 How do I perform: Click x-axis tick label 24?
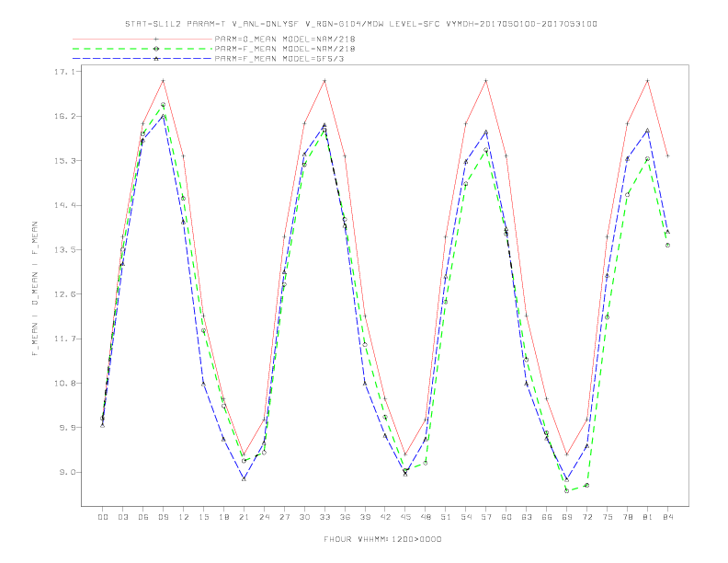[264, 517]
